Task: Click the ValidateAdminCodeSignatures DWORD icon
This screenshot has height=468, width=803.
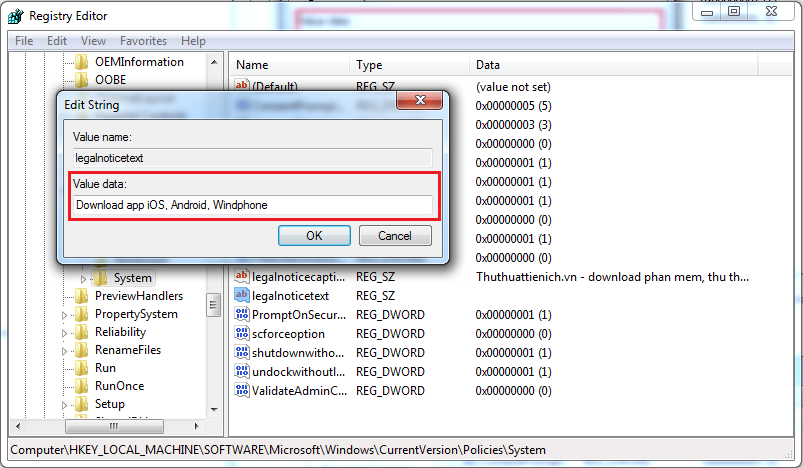Action: coord(241,391)
